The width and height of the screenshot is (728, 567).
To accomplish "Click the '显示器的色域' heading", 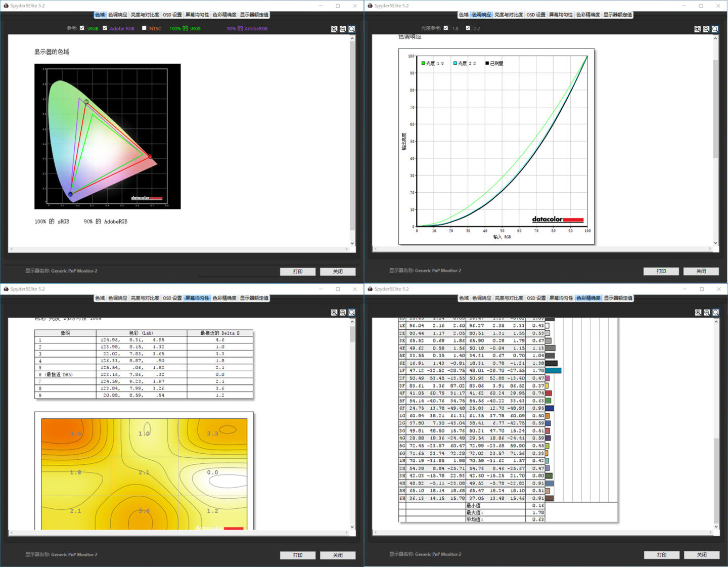I will tap(52, 52).
